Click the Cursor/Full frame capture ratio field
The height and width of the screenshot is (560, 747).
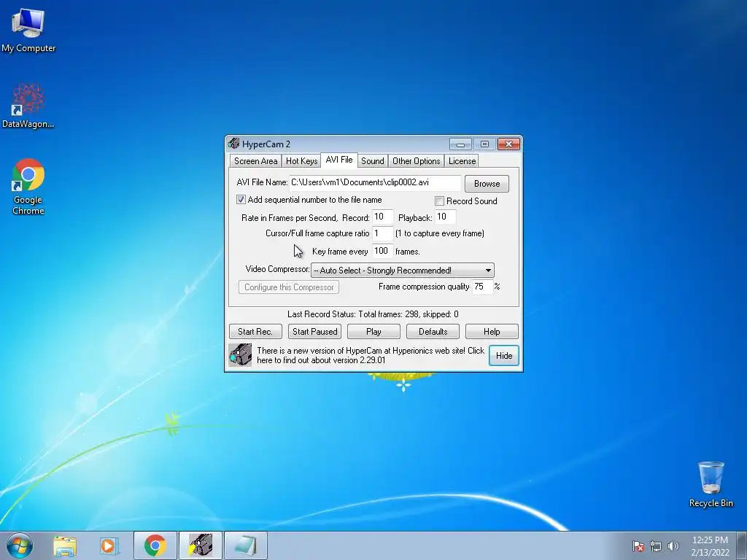click(382, 233)
